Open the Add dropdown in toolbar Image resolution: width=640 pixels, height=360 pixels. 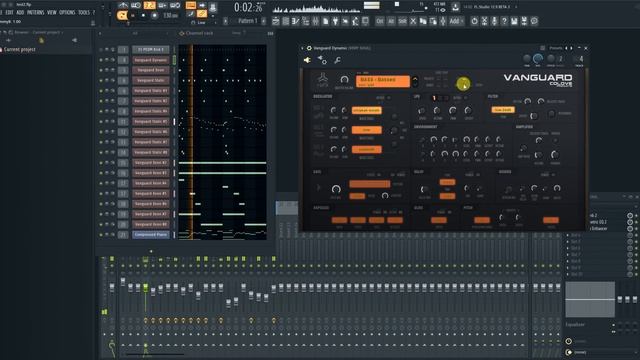point(456,21)
